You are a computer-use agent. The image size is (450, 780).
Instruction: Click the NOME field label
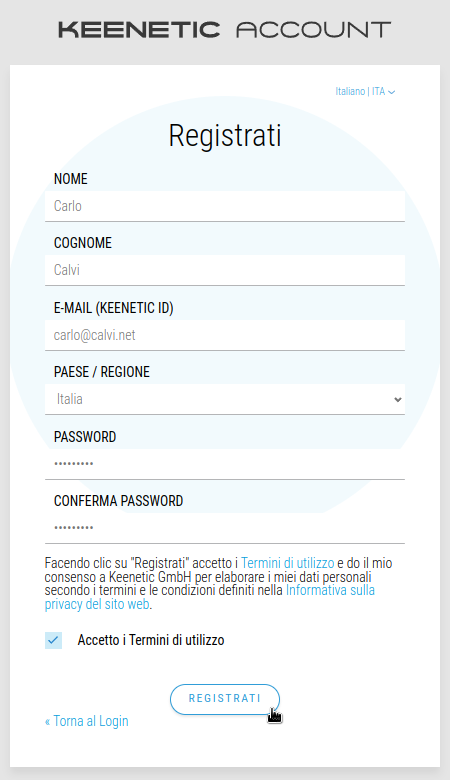coord(71,179)
